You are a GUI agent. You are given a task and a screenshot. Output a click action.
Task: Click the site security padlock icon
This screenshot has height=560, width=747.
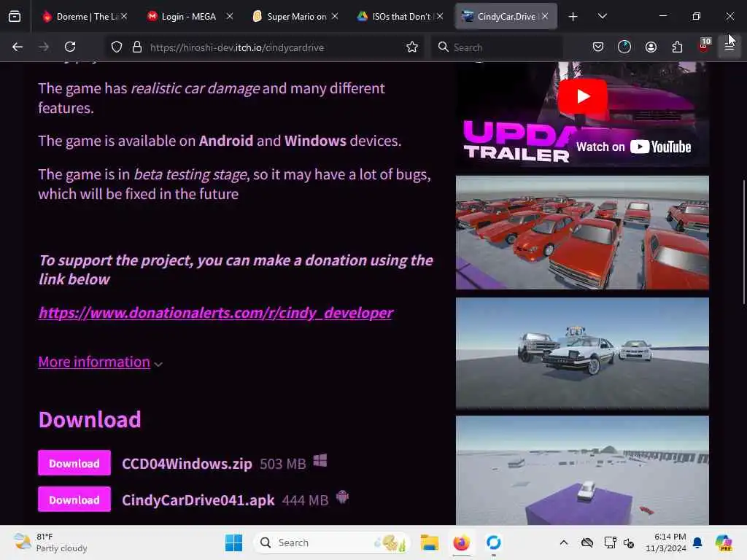(137, 47)
